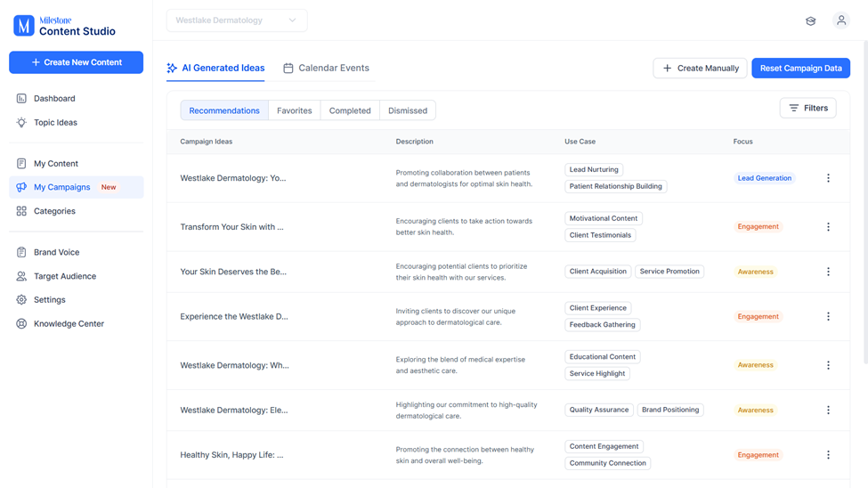Open Brand Voice in the sidebar
The image size is (868, 488).
tap(76, 252)
